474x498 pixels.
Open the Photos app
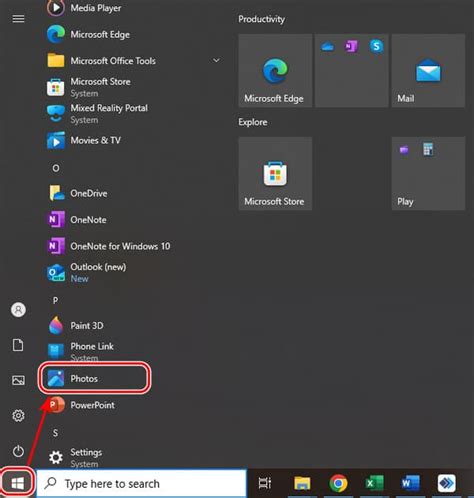point(95,378)
